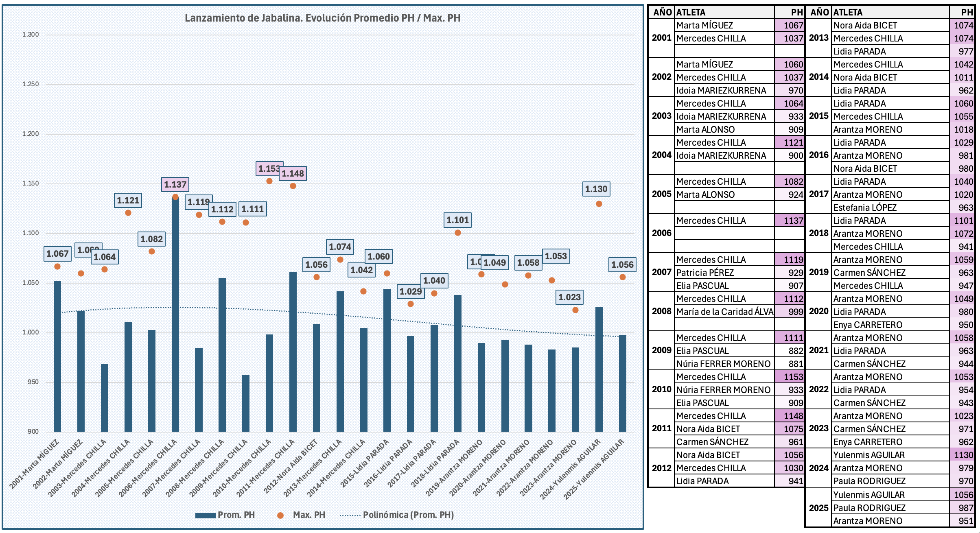Select the Prom. PH legend entry

click(x=236, y=515)
